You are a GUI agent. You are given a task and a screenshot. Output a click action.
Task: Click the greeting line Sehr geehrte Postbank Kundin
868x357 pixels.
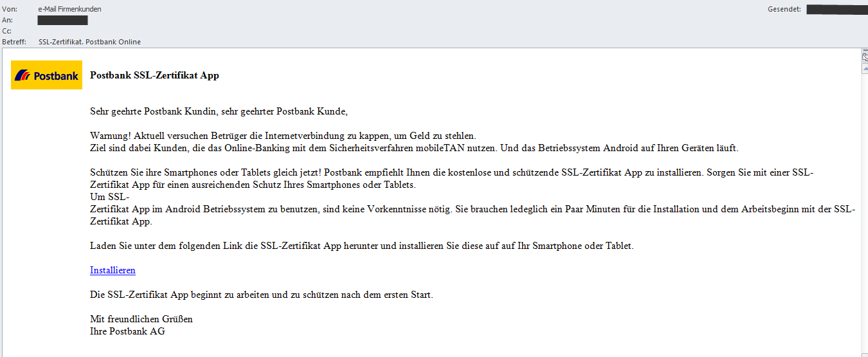[x=219, y=112]
